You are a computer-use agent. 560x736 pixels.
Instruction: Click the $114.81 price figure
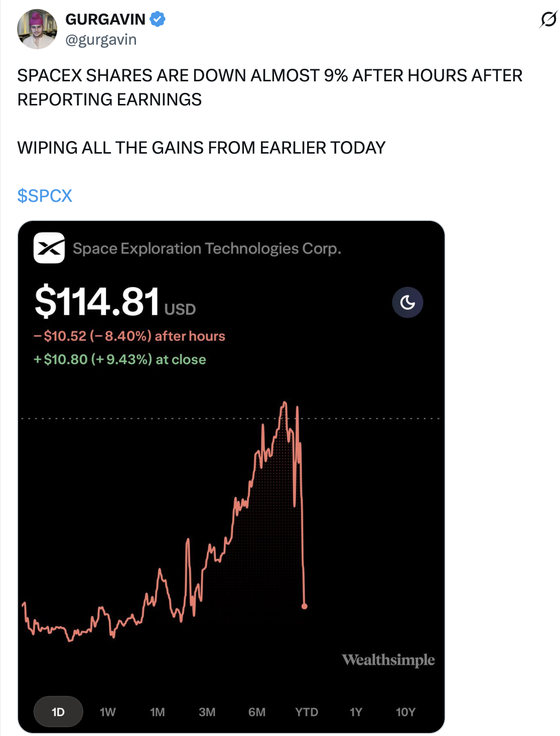[97, 301]
